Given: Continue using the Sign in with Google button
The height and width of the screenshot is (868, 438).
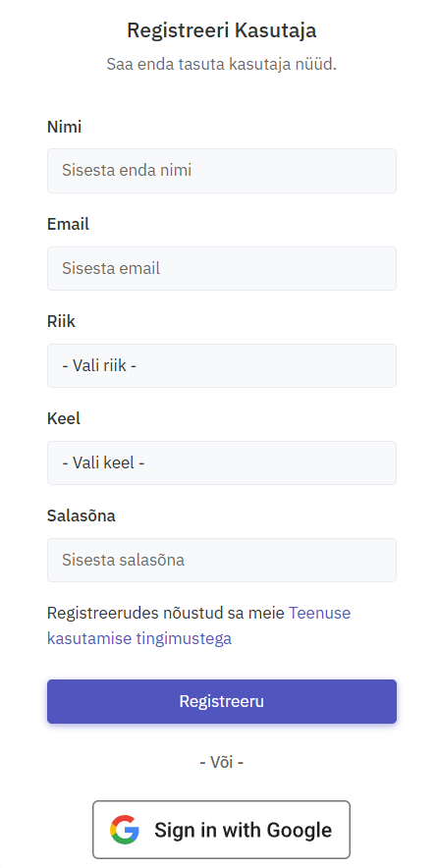Looking at the screenshot, I should point(222,830).
